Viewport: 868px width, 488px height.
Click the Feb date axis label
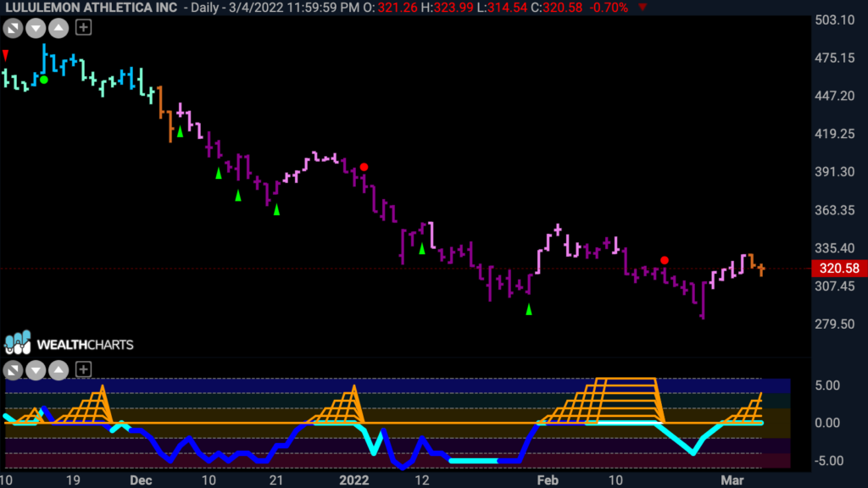(x=548, y=480)
